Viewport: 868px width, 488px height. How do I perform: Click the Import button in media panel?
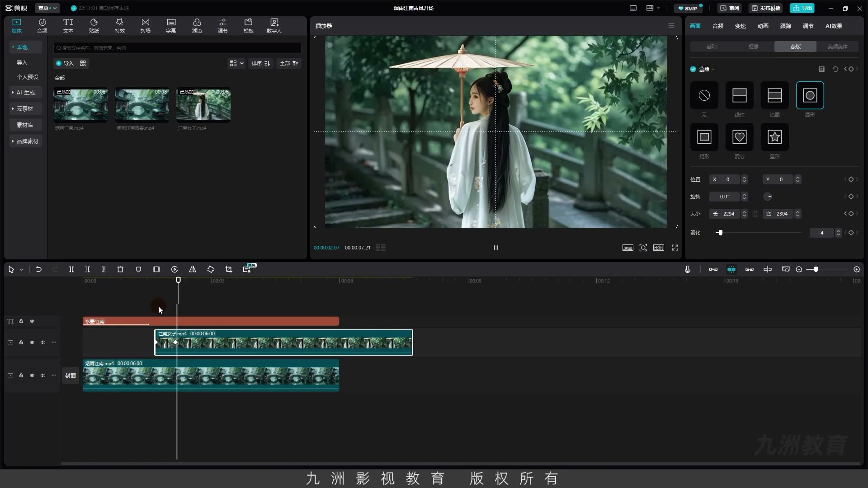click(65, 63)
